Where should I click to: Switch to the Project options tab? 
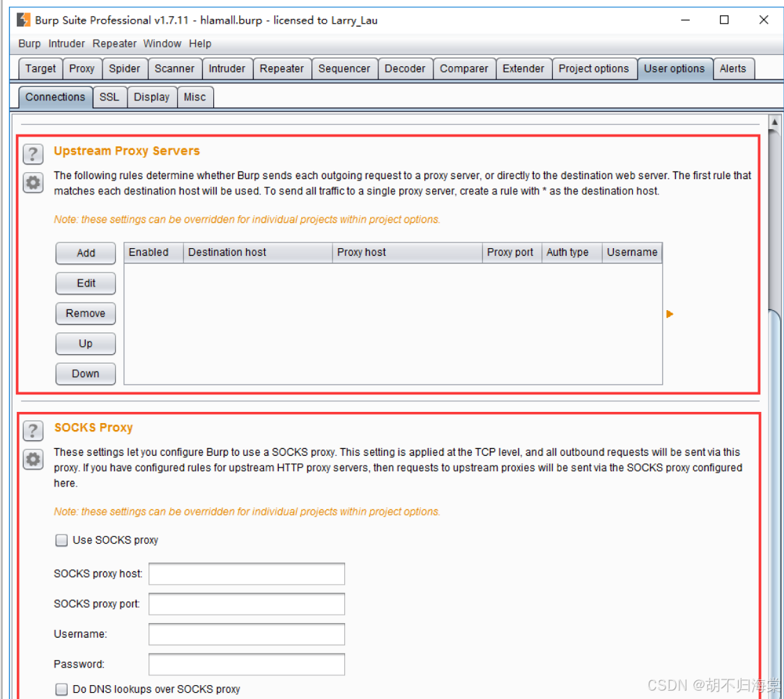[594, 68]
